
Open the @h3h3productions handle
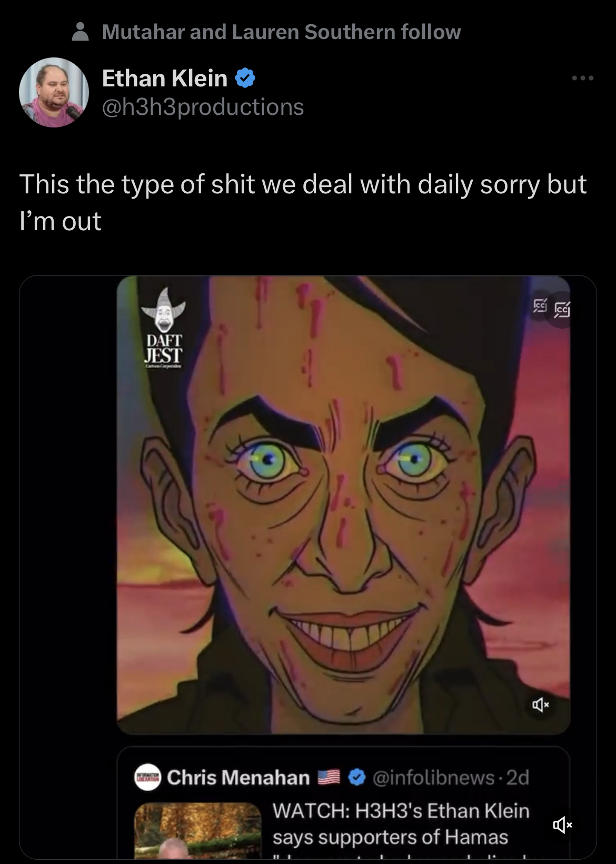tap(203, 107)
